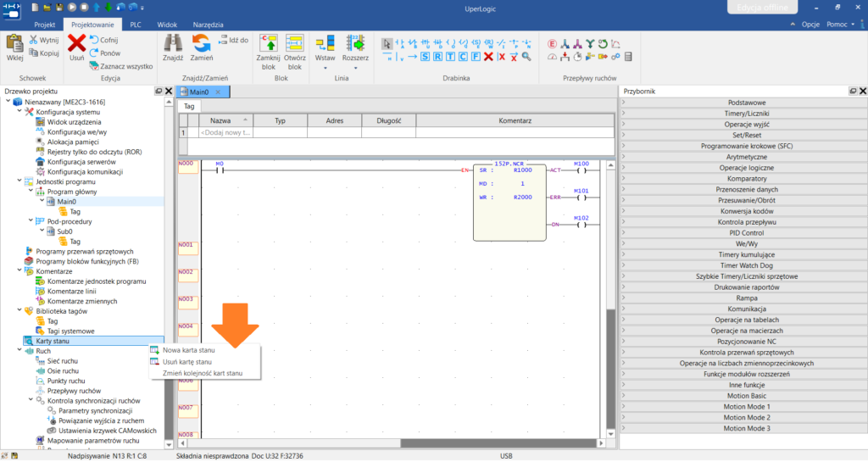Collapse the Biblioteka tagów tree node
The width and height of the screenshot is (868, 462).
(x=19, y=310)
